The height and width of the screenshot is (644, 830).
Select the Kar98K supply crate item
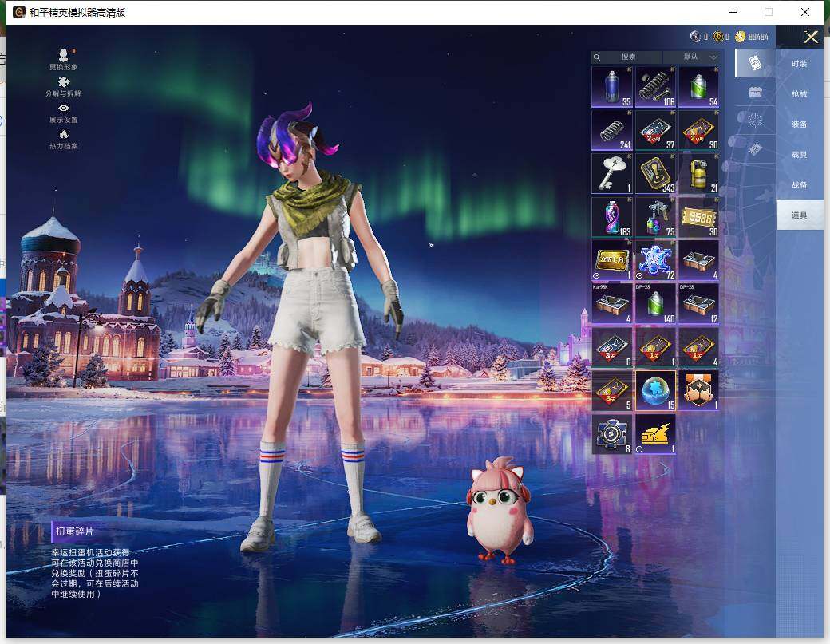(612, 304)
